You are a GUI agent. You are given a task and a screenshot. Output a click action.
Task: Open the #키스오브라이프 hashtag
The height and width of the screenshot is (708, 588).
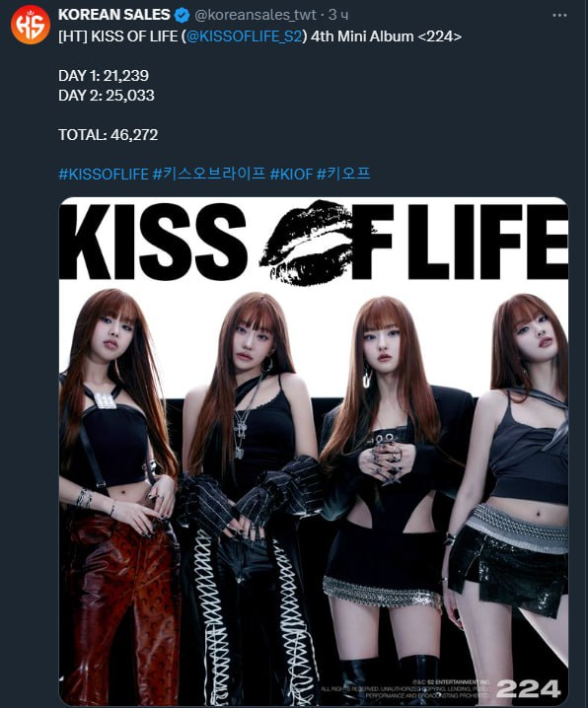coord(209,174)
